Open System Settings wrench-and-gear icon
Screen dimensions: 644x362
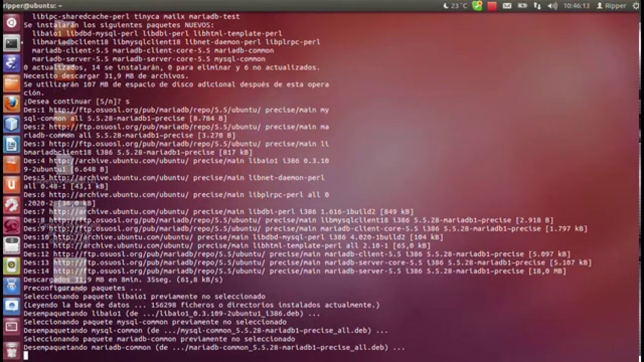[12, 205]
